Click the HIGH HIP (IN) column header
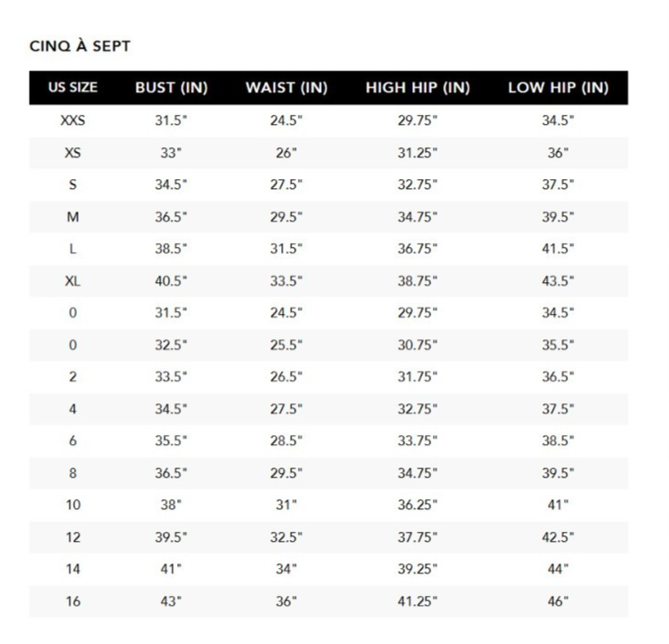669x644 pixels. [418, 89]
